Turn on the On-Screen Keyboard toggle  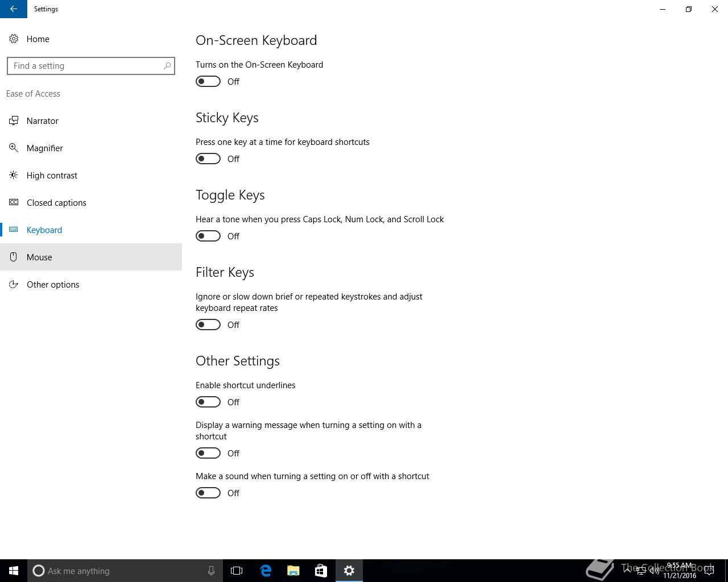[208, 81]
